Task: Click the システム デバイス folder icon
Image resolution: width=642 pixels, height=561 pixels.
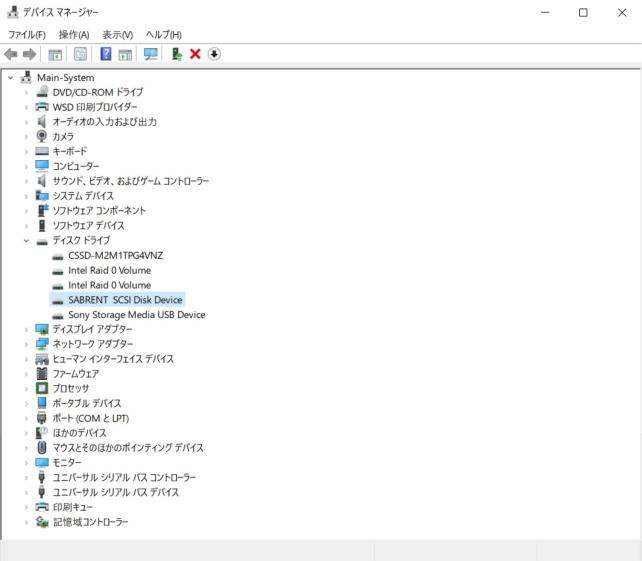Action: [x=42, y=196]
